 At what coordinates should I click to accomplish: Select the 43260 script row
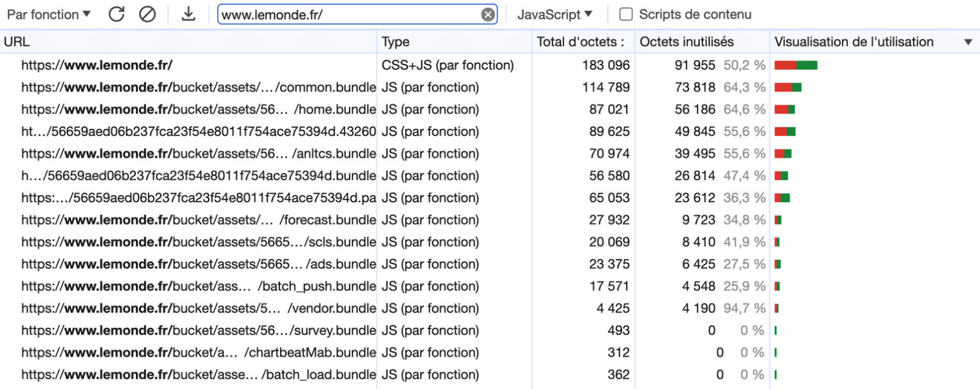[490, 131]
